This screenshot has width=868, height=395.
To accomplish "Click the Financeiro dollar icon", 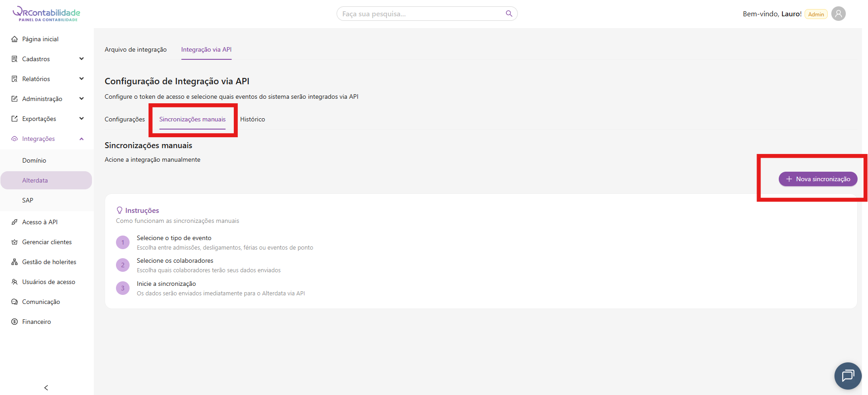I will (x=14, y=322).
